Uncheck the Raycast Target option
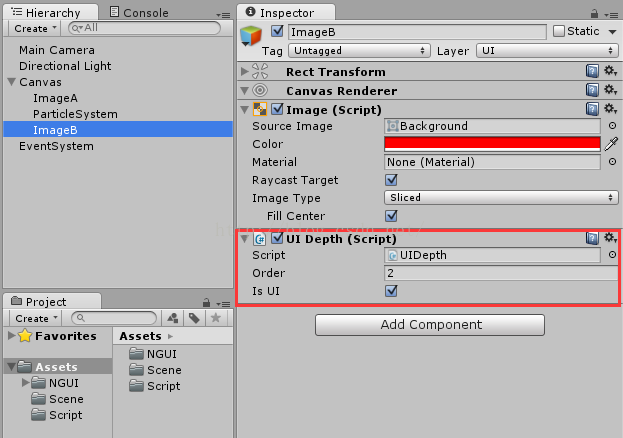 (x=391, y=180)
